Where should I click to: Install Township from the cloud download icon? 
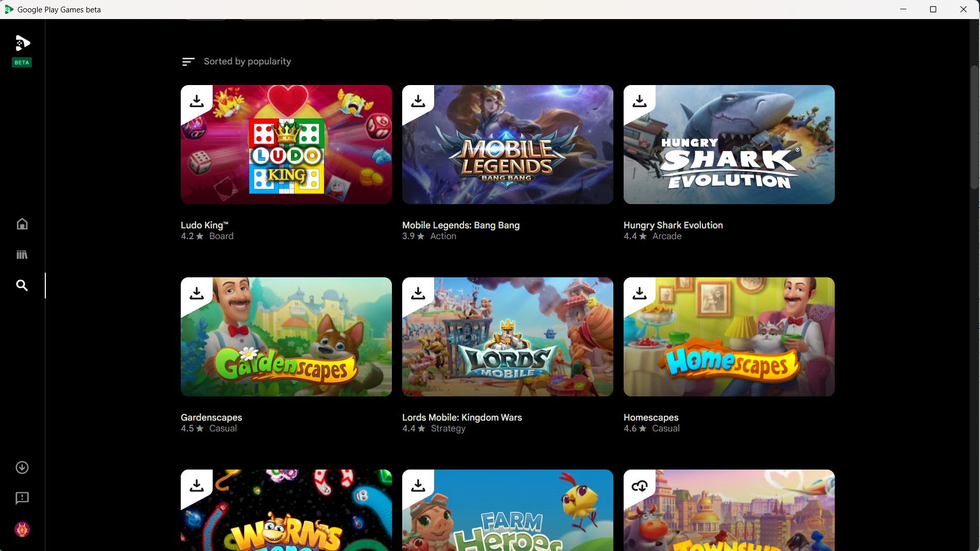coord(639,485)
